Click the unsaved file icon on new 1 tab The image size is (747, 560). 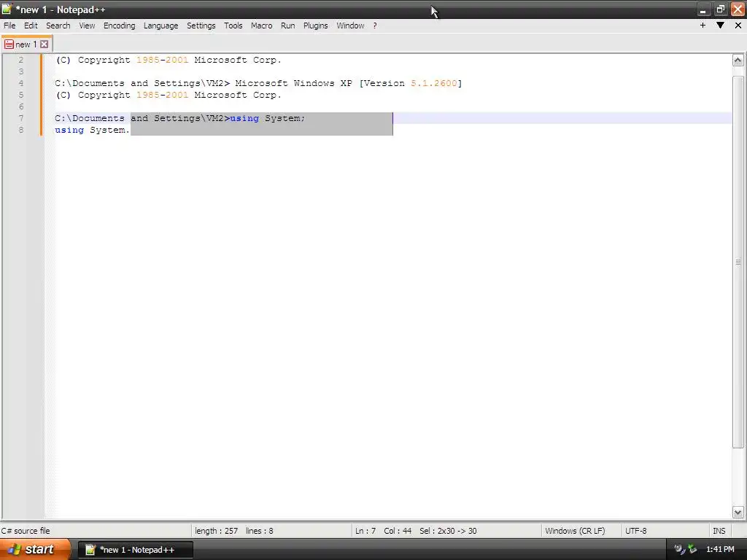[9, 44]
